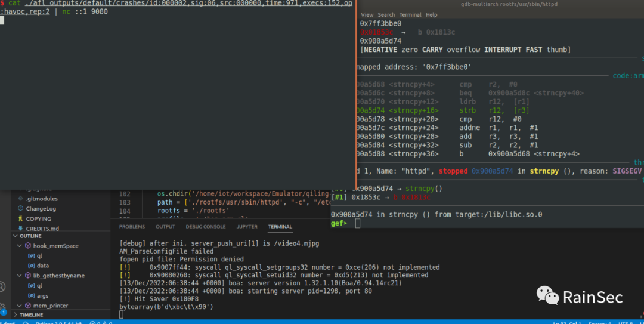Select ql under lib_gethostbyname

(39, 286)
